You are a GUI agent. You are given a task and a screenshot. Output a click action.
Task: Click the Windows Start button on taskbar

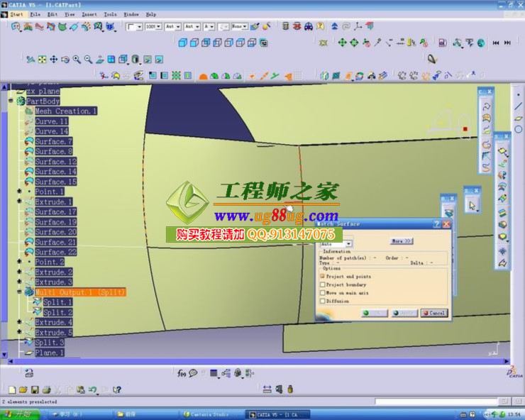pos(20,414)
